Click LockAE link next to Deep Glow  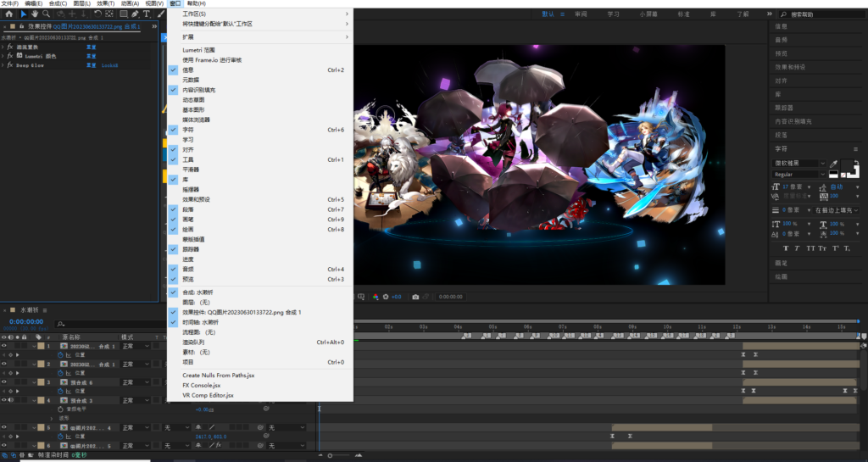(109, 65)
